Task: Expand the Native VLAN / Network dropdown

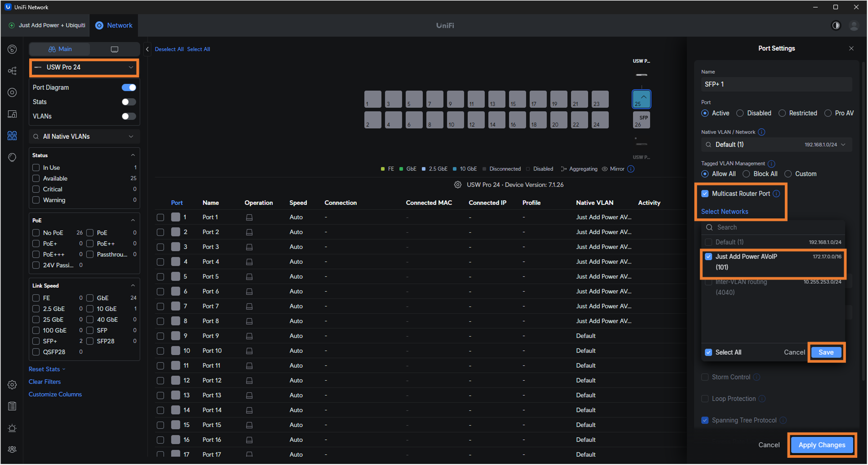Action: pos(776,145)
